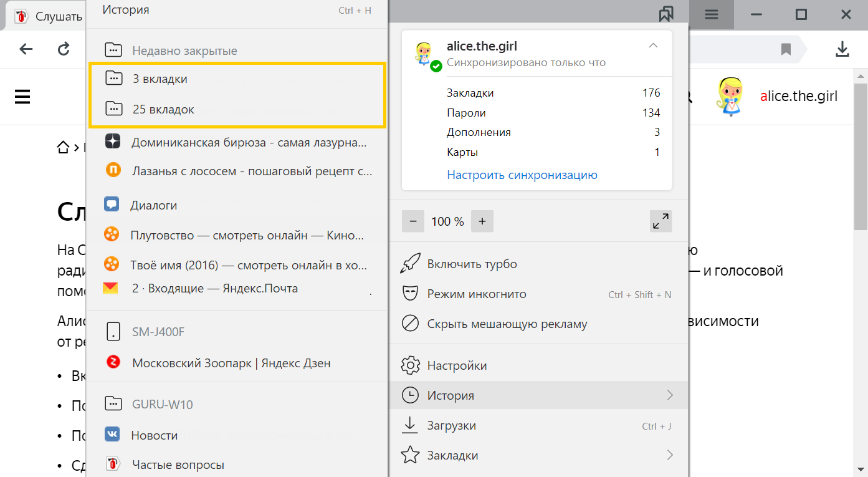Click the folder icon next to Недавно закрытые

point(113,50)
